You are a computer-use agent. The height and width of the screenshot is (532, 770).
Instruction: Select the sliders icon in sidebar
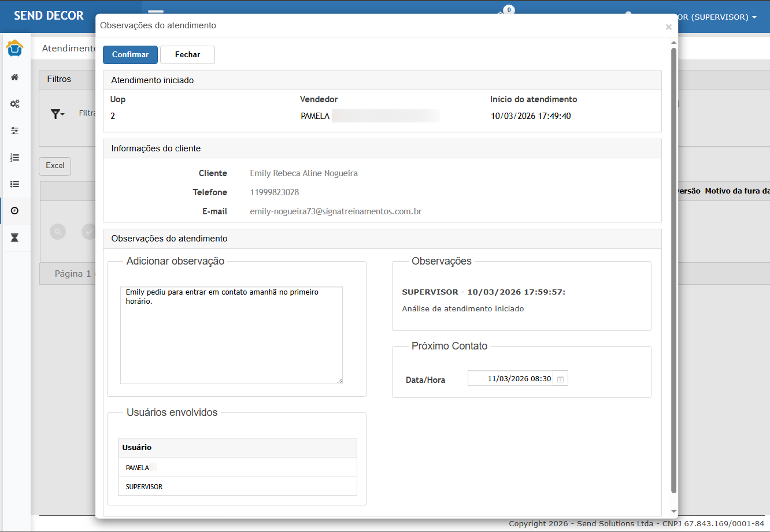pos(15,131)
